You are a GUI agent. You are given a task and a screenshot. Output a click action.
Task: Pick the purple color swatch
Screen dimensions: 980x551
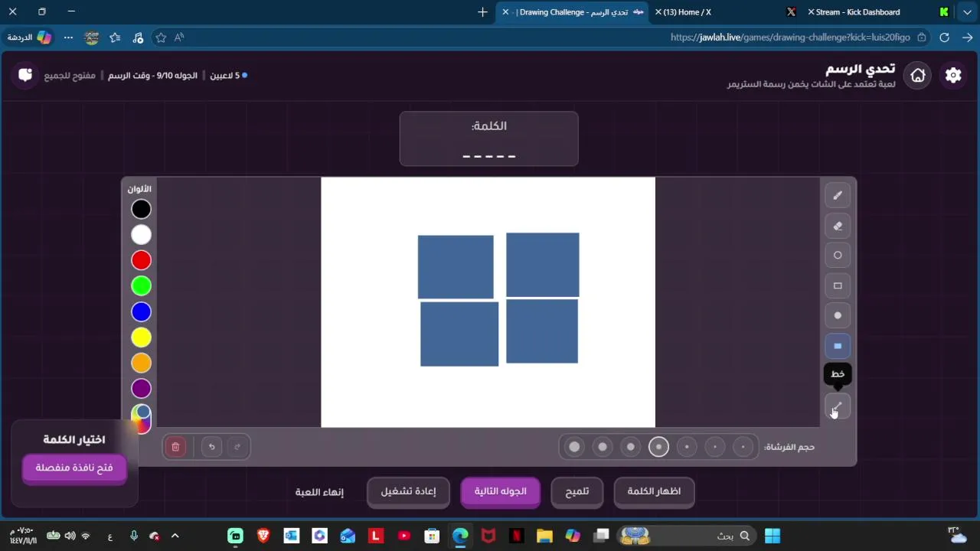click(141, 389)
